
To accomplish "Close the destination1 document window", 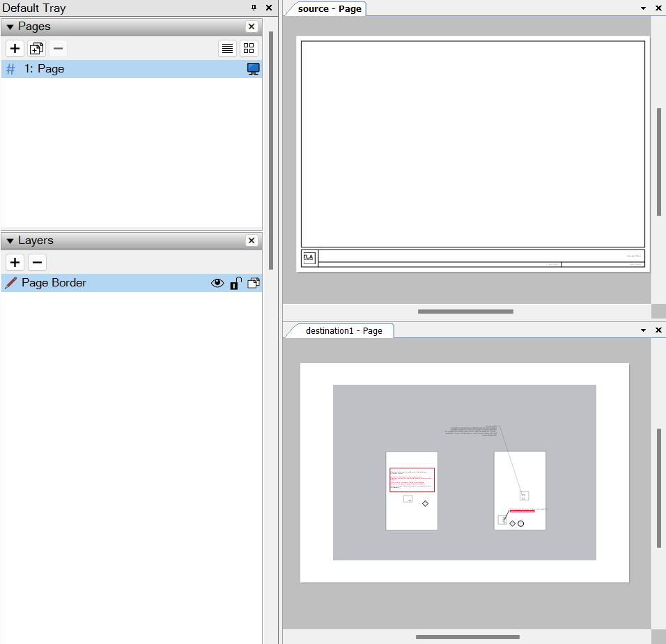I will tap(658, 330).
